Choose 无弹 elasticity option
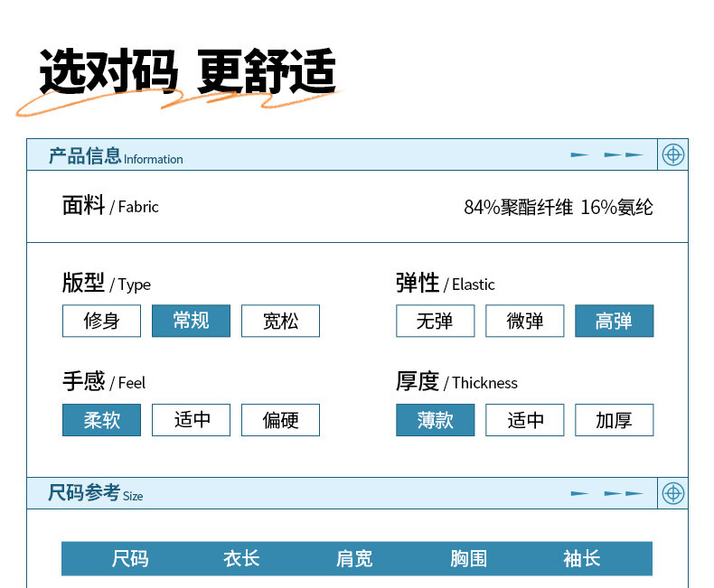714x588 pixels. (x=436, y=321)
